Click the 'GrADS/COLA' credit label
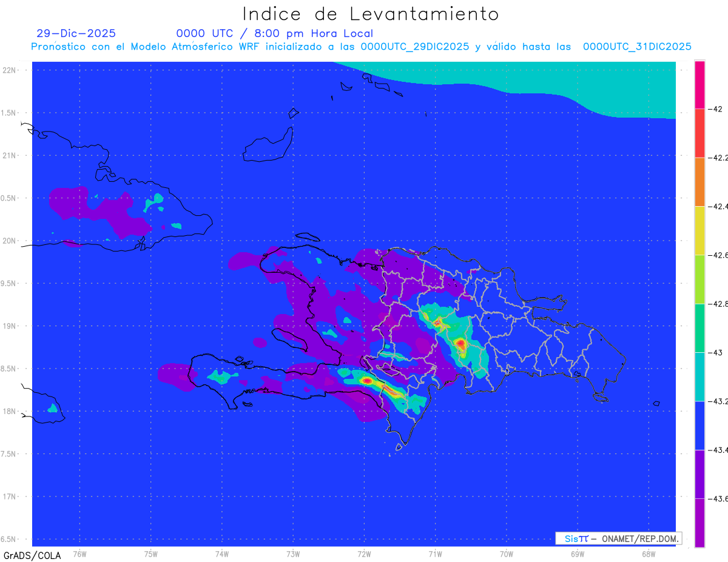The width and height of the screenshot is (728, 562). 32,555
